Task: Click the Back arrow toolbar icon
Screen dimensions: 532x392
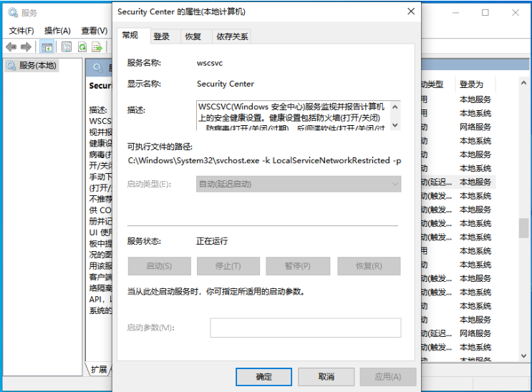Action: tap(11, 47)
